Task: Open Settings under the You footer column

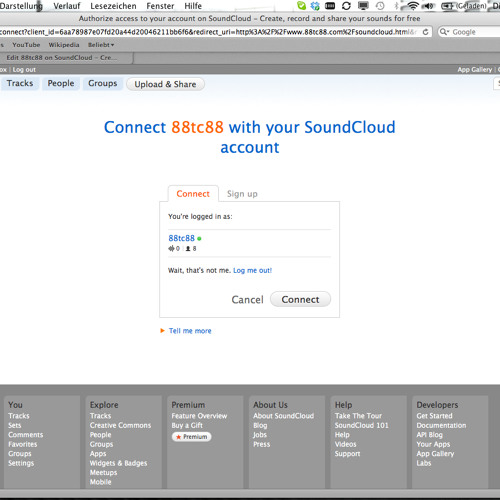Action: tap(21, 463)
